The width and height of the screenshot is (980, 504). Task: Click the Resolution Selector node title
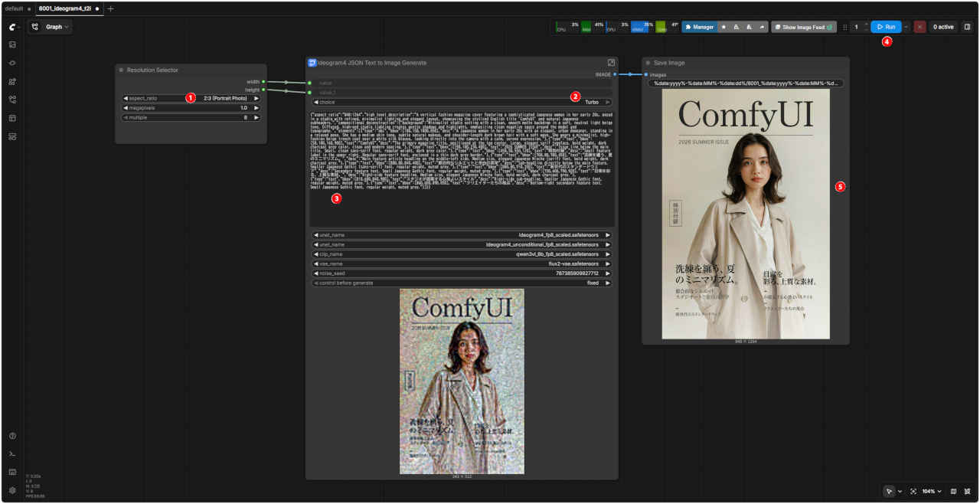pyautogui.click(x=152, y=70)
